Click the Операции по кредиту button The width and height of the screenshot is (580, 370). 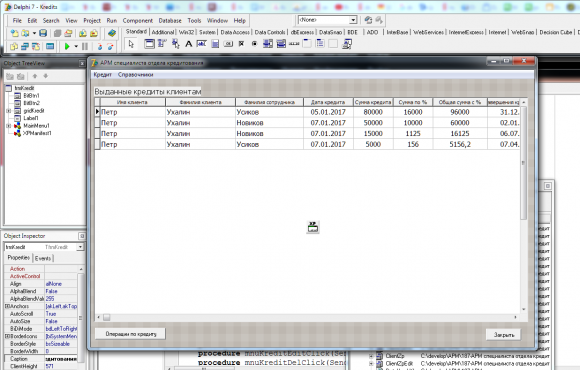point(131,334)
